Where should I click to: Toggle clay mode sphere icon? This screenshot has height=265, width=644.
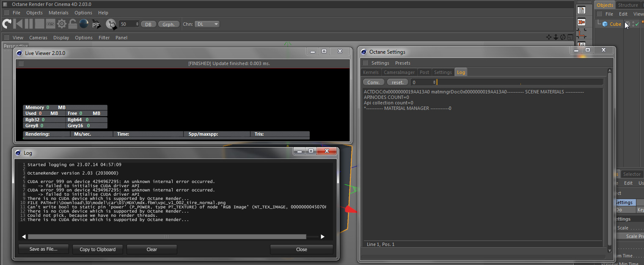(x=84, y=24)
